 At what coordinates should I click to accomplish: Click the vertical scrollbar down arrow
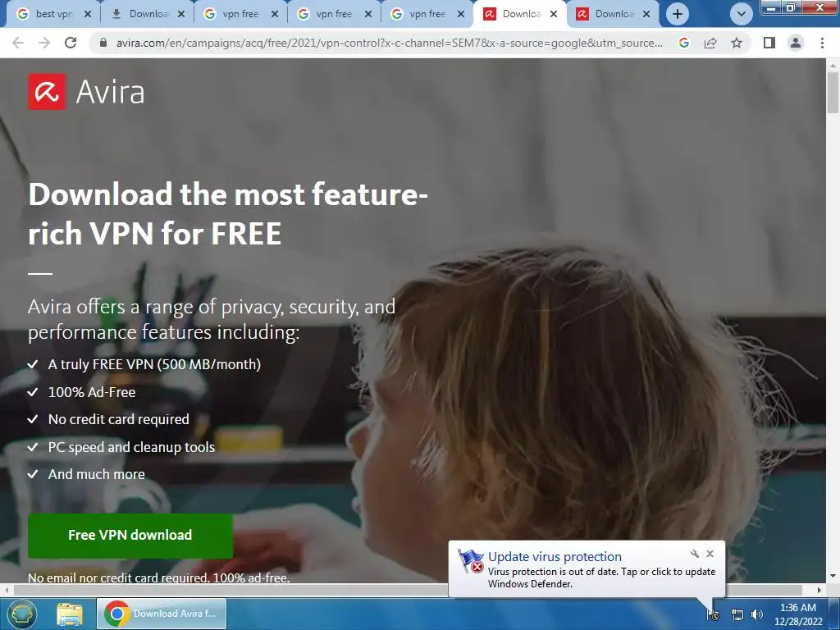[833, 576]
